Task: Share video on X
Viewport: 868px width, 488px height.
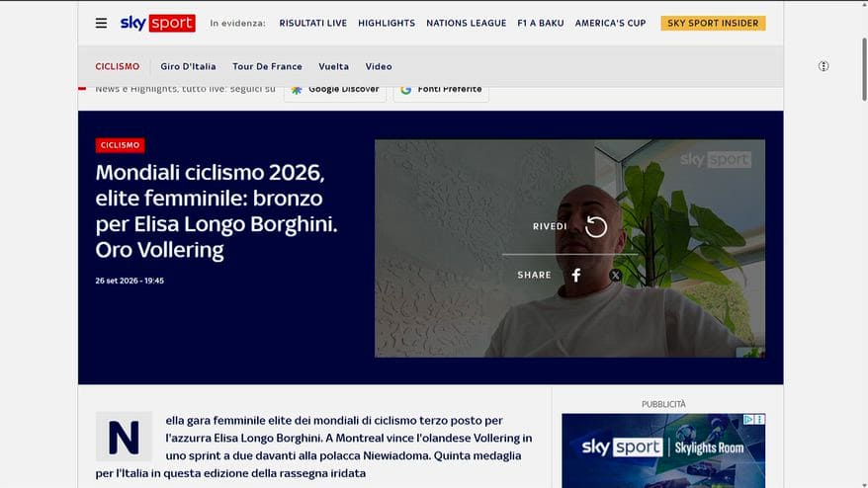Action: (x=616, y=275)
